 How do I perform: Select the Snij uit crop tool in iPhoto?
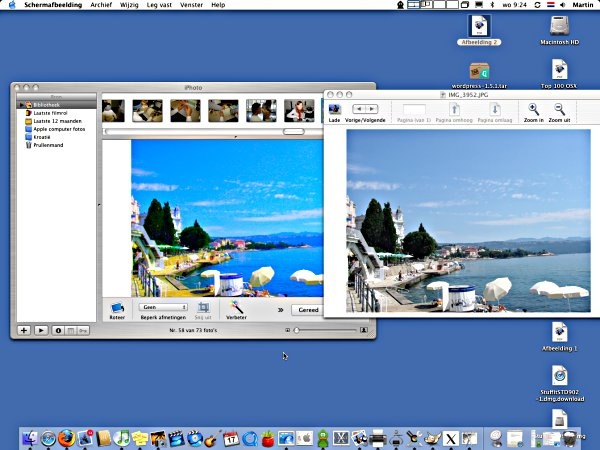(x=203, y=310)
